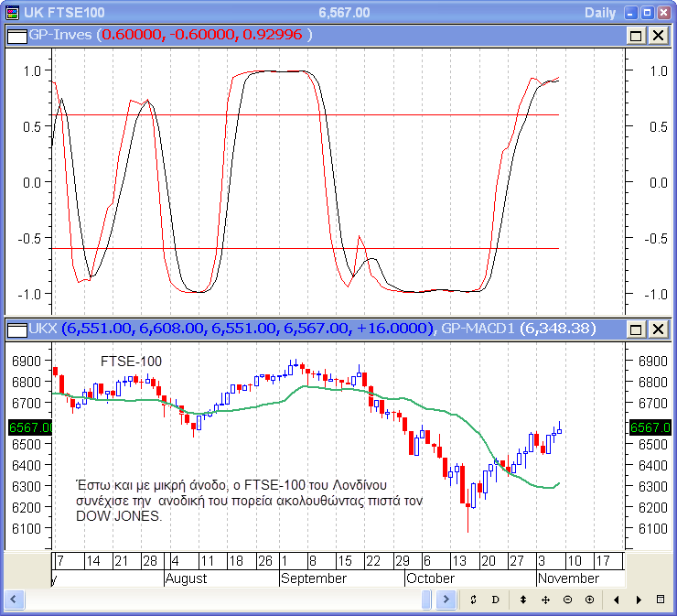
Task: Open the UK FTSE100 window system menu icon
Action: [11, 12]
